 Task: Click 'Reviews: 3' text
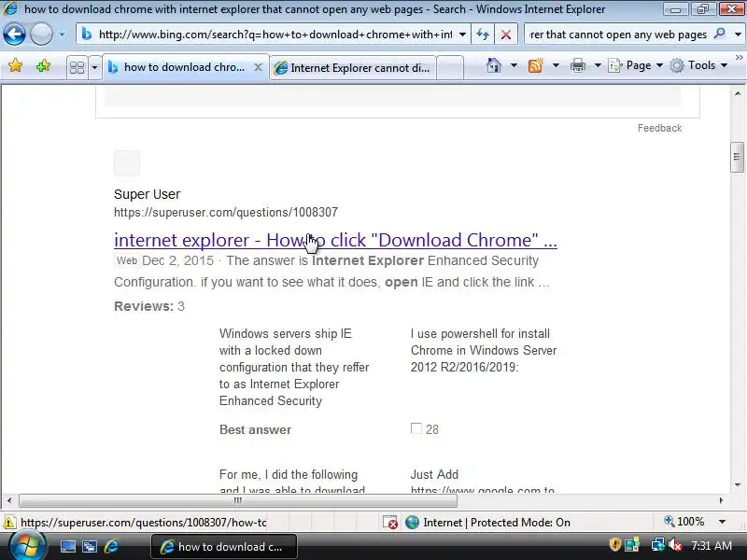point(149,306)
